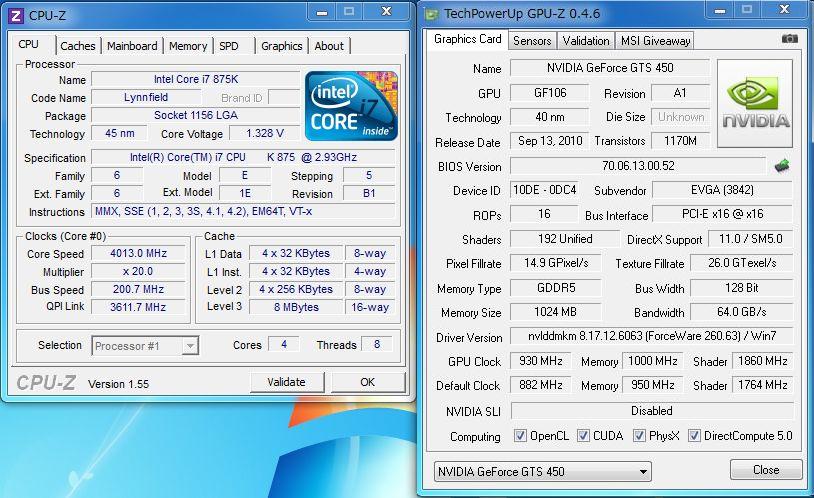Click the BIOS save chip icon

(782, 166)
